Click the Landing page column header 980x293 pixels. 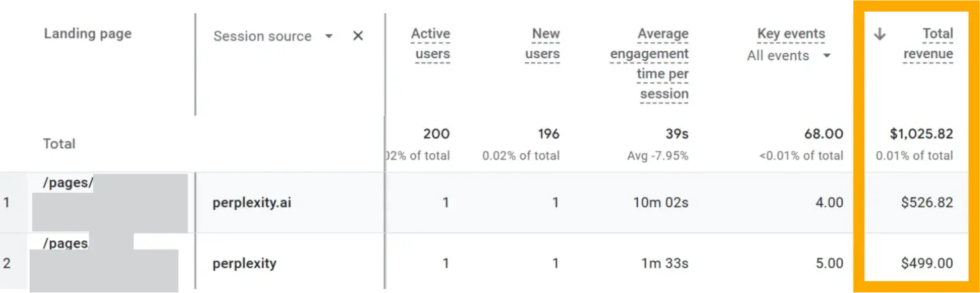point(87,34)
